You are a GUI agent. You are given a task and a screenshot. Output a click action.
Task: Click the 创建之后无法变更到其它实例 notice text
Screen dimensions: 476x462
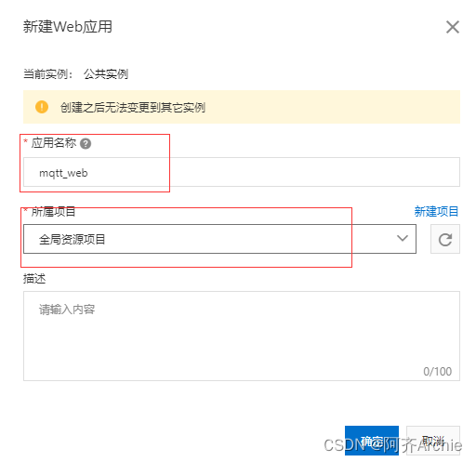(x=133, y=107)
